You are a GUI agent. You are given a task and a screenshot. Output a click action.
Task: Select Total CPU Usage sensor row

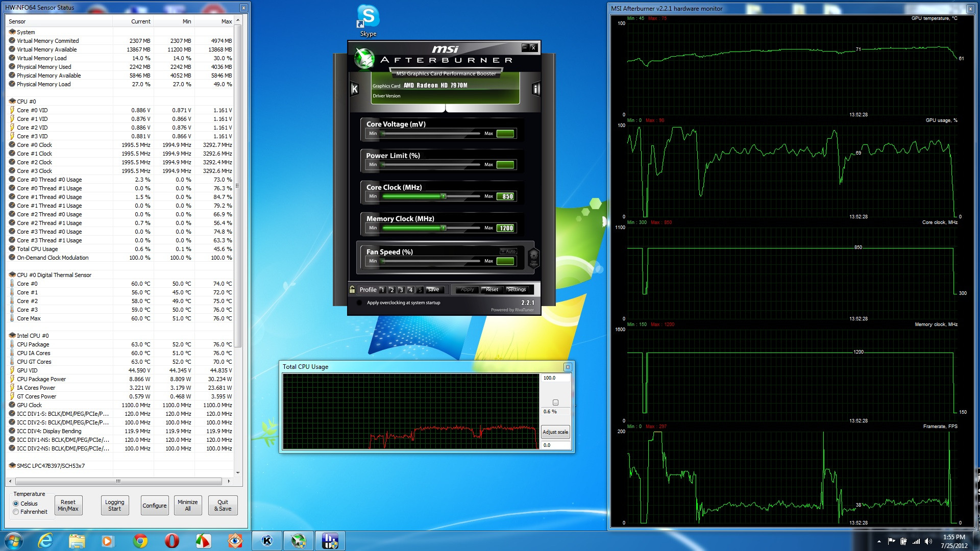(x=120, y=249)
